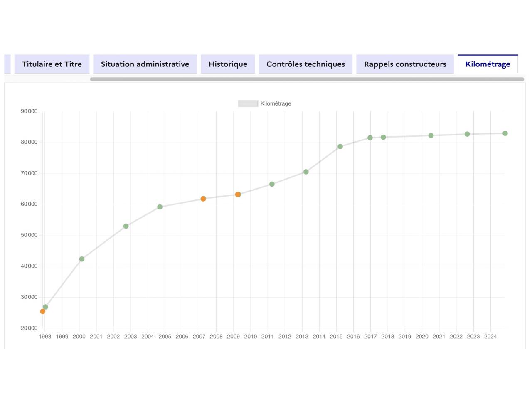Screen dimensions: 532x399
Task: Select the Kilométrage tab
Action: (x=488, y=64)
